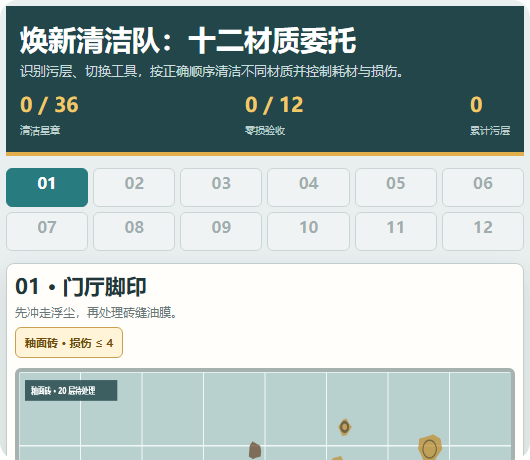Screen dimensions: 530x460
Task: Select level 06 tab
Action: pos(483,187)
